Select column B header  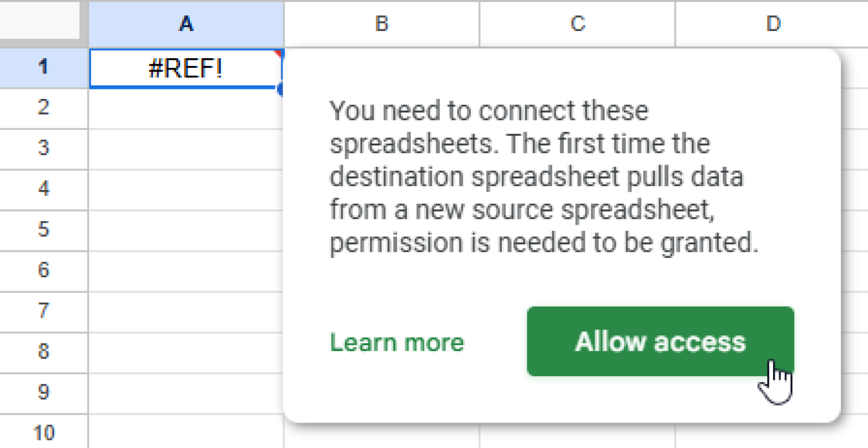381,23
